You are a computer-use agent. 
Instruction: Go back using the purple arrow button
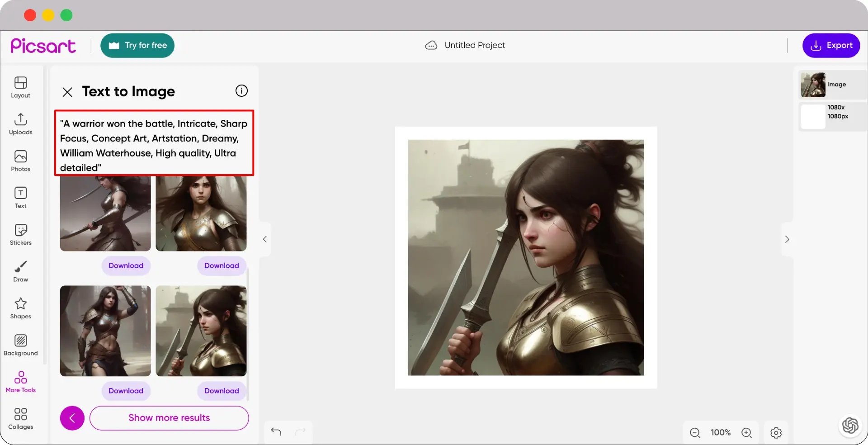click(x=72, y=418)
